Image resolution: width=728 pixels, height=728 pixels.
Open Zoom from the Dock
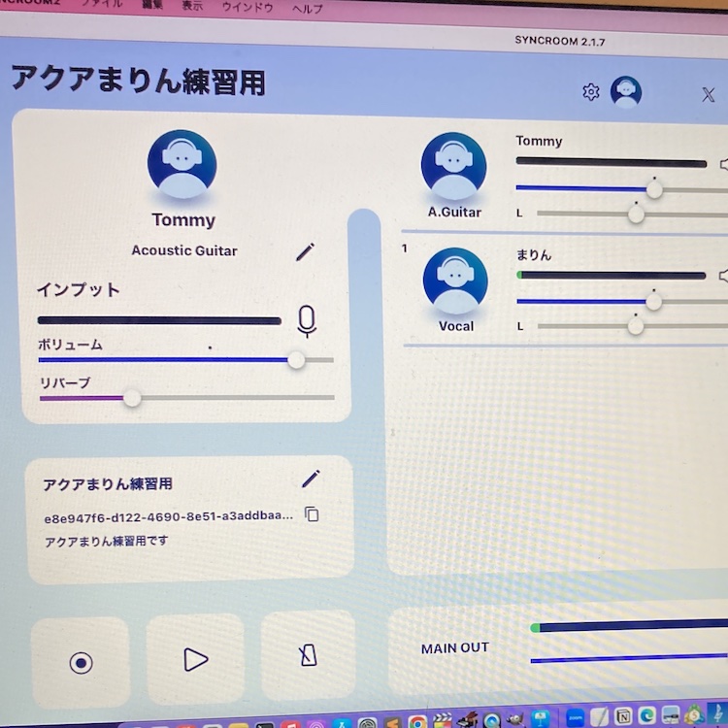point(576,717)
